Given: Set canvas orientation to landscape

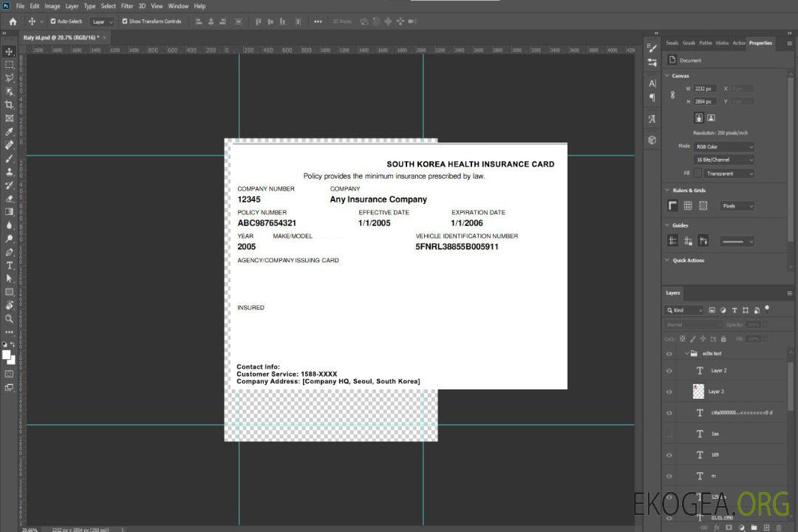Looking at the screenshot, I should point(711,117).
